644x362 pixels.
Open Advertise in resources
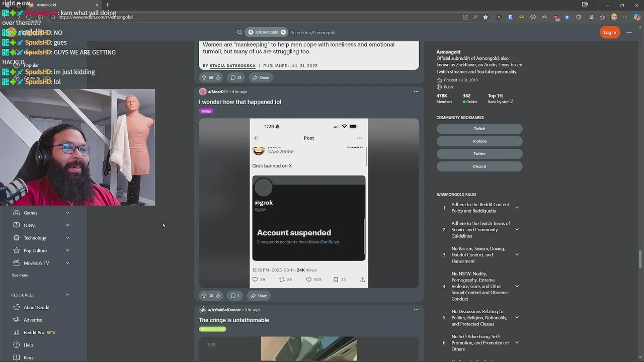click(x=33, y=320)
